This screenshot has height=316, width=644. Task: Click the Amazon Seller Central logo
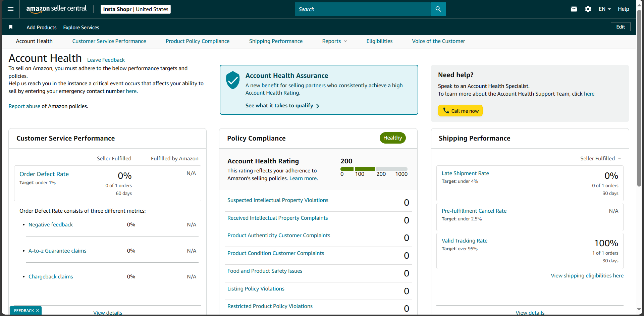[56, 9]
